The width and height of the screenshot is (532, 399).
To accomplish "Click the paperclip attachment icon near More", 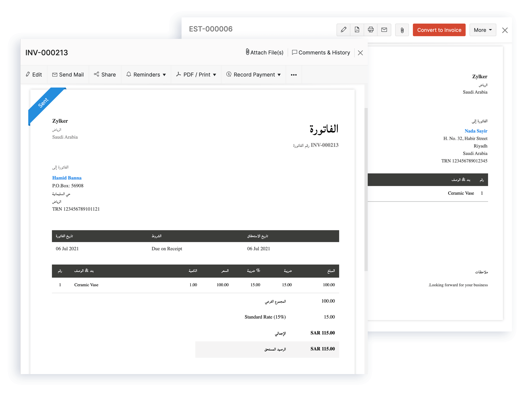I will pos(402,30).
